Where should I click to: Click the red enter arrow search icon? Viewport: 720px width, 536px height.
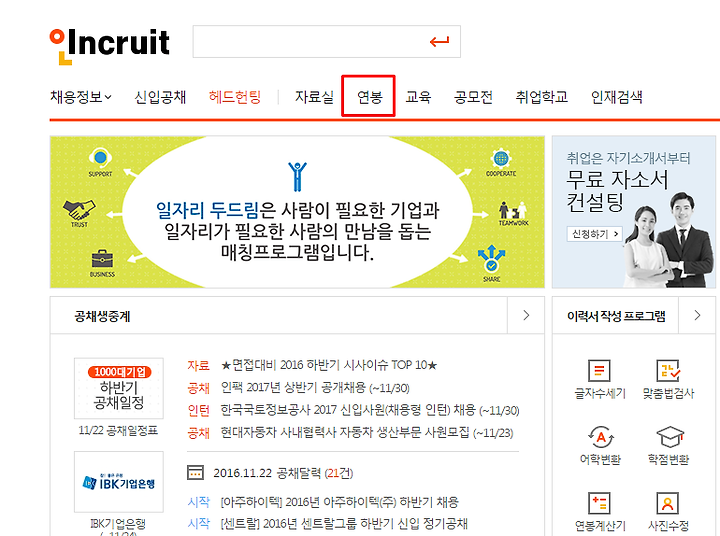[x=439, y=42]
